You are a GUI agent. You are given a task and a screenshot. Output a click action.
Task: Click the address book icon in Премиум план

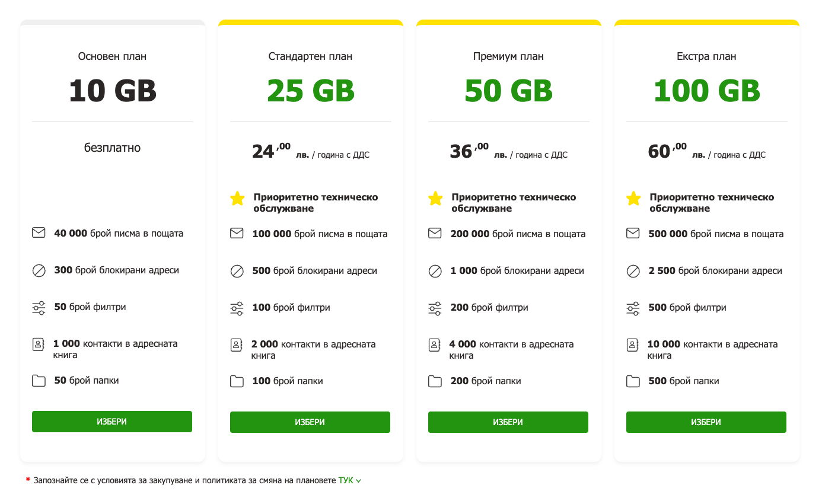coord(435,344)
